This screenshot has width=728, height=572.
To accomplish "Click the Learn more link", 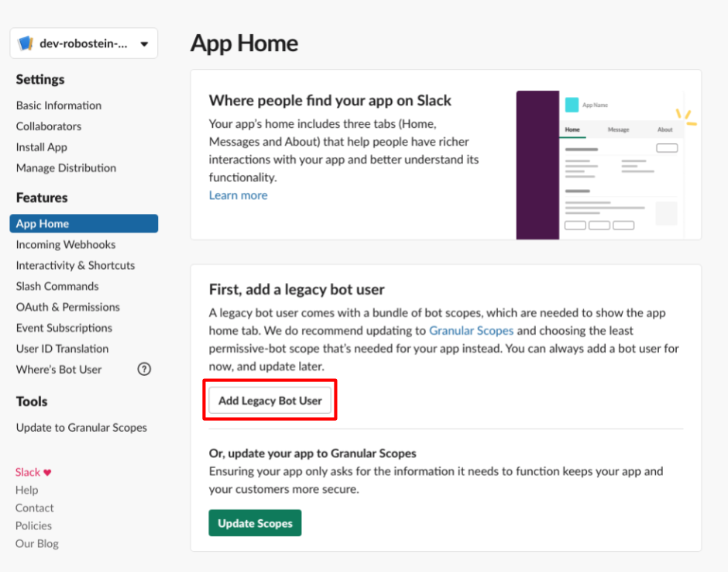I will pos(239,195).
